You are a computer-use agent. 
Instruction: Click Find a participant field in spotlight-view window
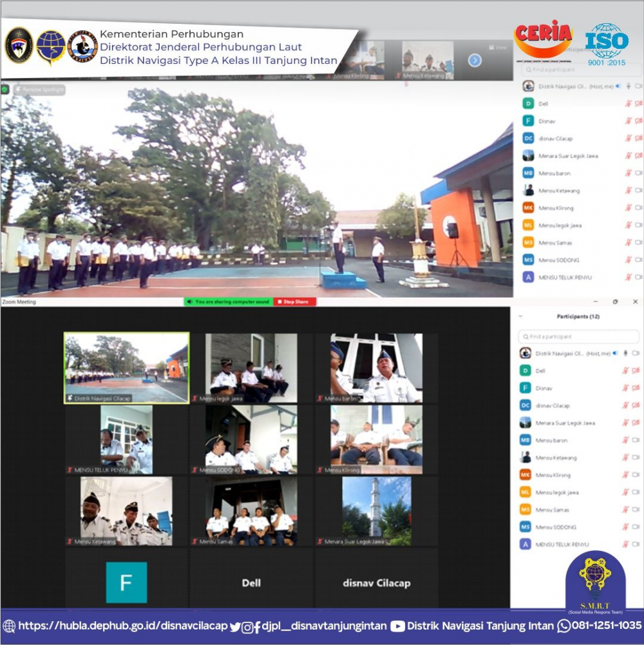tap(581, 70)
